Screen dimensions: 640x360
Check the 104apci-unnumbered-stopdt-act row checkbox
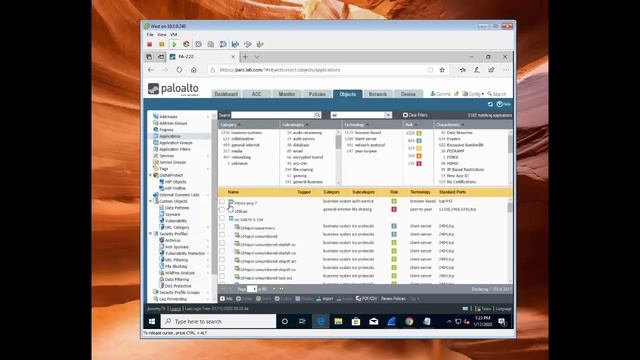point(222,260)
